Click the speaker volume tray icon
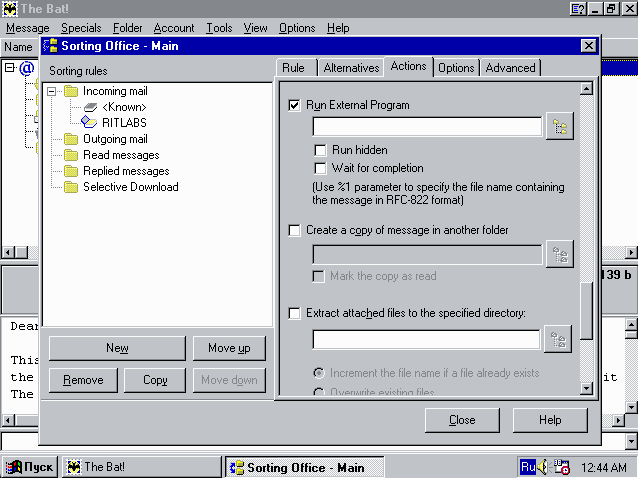Viewport: 638px width, 478px height. 543,467
